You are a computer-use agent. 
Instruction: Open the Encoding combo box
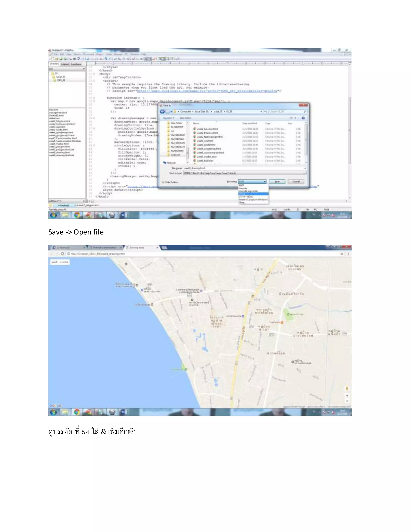(252, 181)
